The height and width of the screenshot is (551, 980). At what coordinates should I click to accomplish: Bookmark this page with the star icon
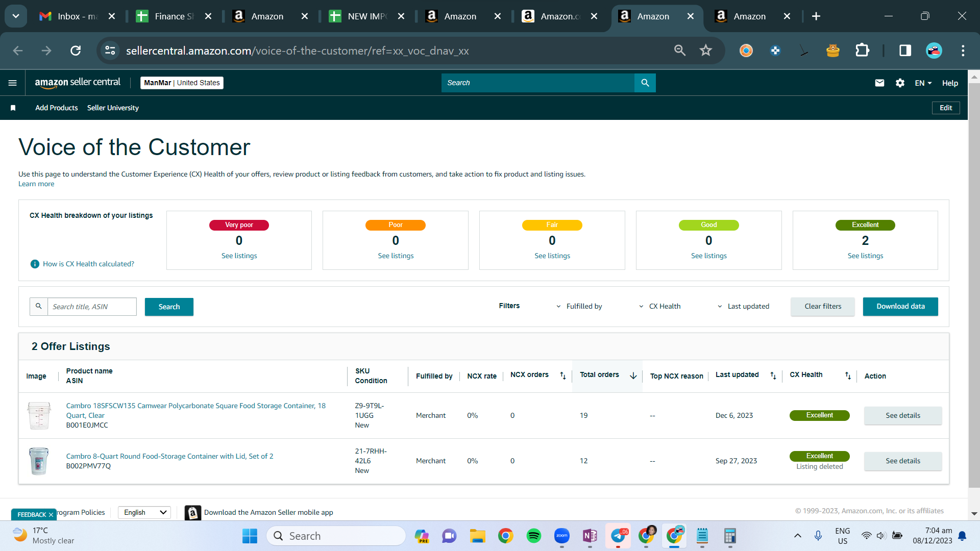(x=706, y=51)
